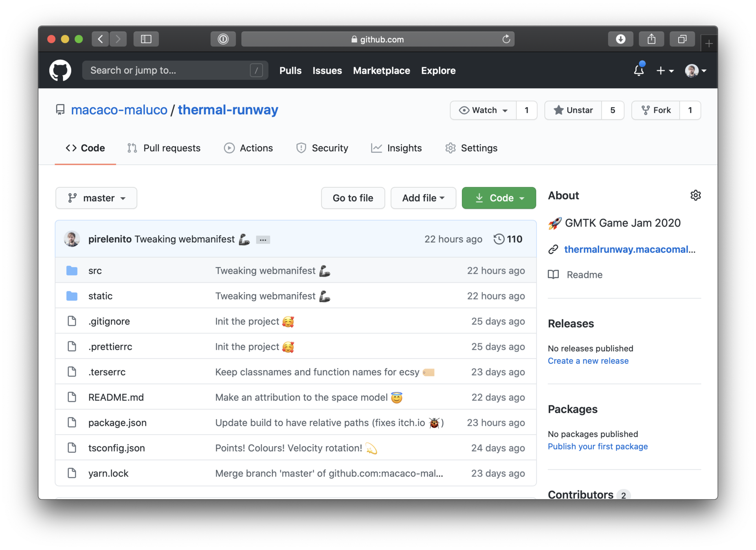Switch to Pull requests tab

tap(164, 148)
